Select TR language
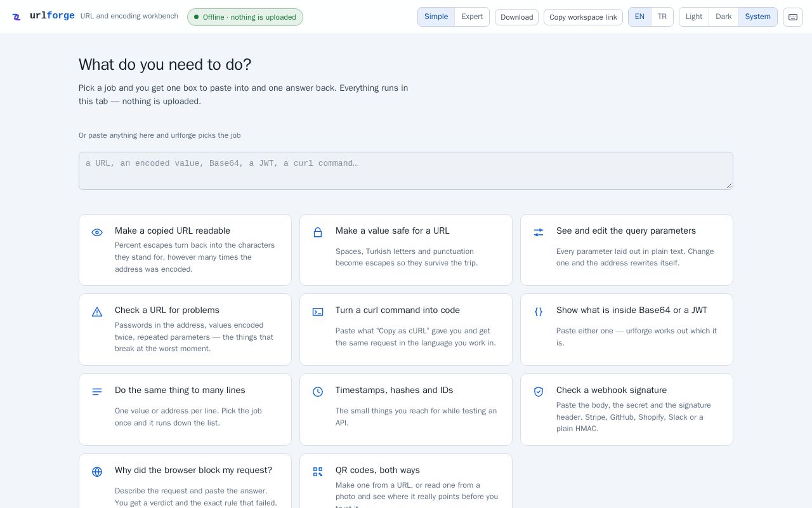The height and width of the screenshot is (508, 812). pyautogui.click(x=662, y=17)
